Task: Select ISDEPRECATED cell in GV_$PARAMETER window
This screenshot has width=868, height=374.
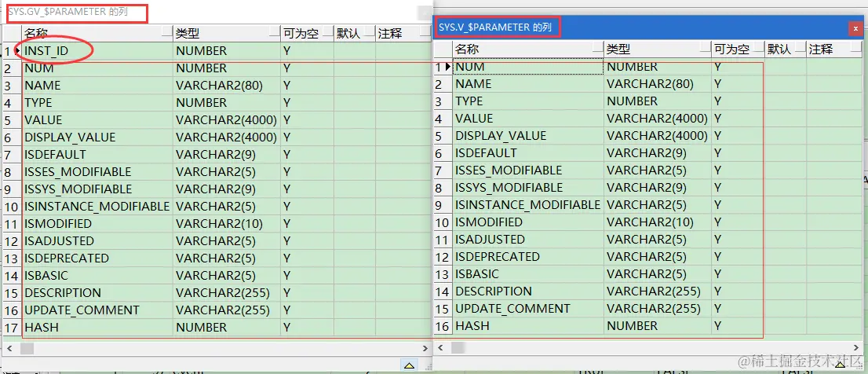Action: click(97, 258)
